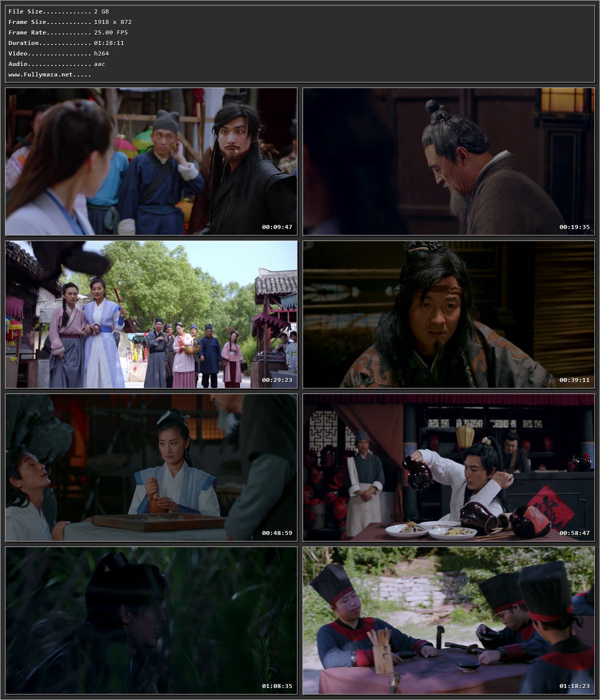Click the File Size value "2 GB"
The width and height of the screenshot is (600, 700).
point(101,11)
